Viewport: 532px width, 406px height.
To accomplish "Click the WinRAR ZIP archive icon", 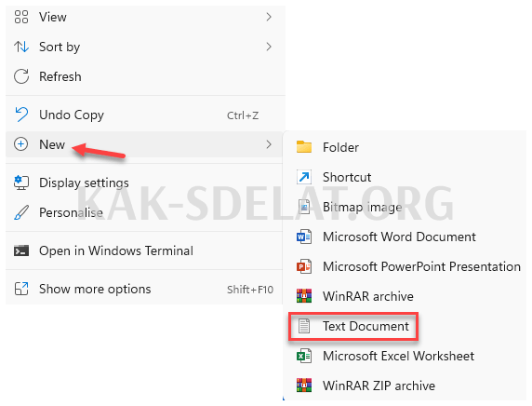I will pos(303,386).
